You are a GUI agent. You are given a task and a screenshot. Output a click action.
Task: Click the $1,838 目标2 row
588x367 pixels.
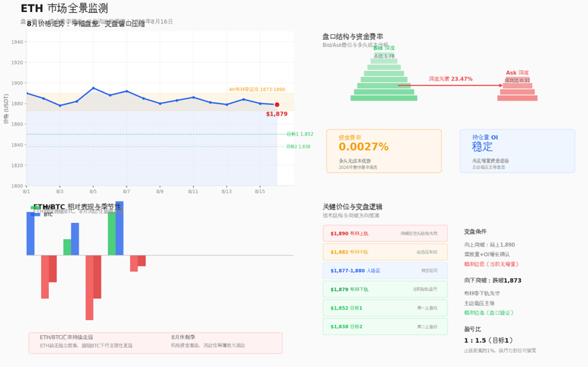tap(385, 327)
